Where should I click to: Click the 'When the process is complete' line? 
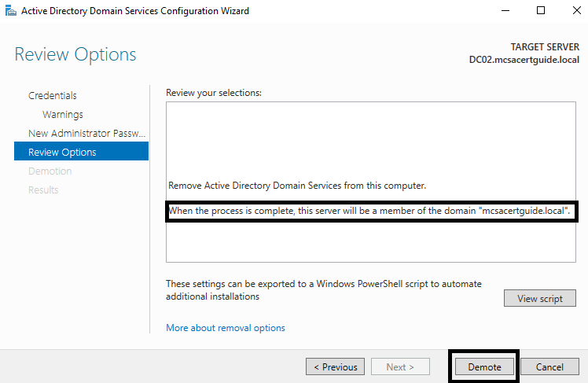coord(369,212)
